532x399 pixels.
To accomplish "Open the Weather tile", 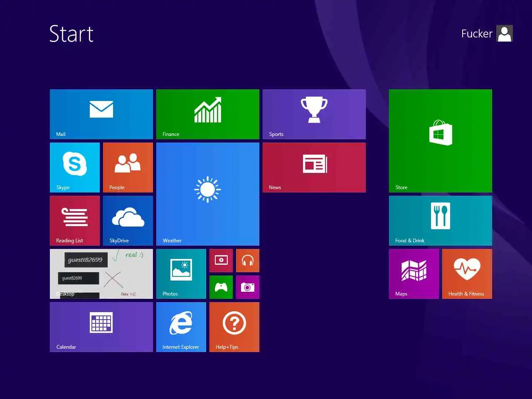I will click(x=208, y=194).
